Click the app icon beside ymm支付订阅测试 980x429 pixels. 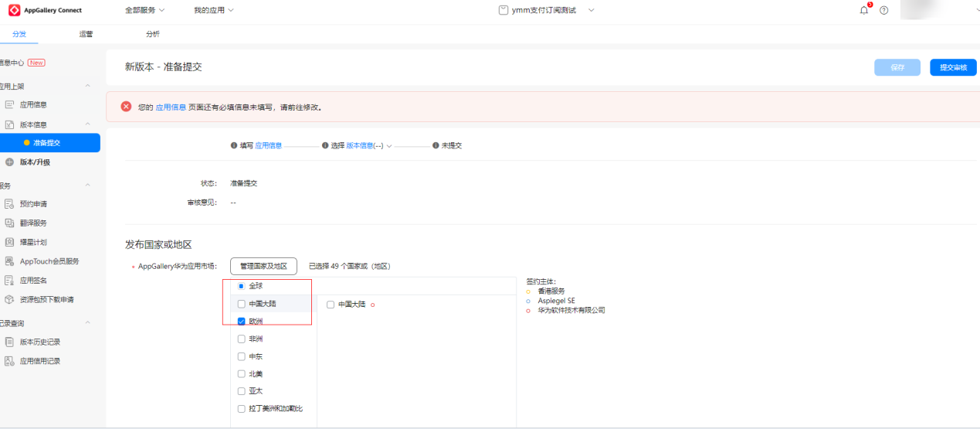point(504,10)
